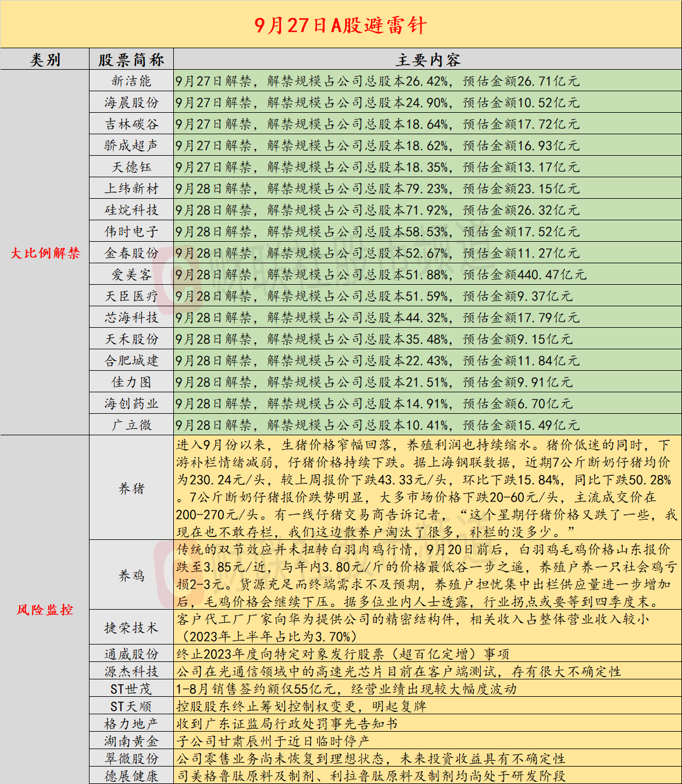Select stock name '广立微'
Screen dimensions: 682x784
131,425
